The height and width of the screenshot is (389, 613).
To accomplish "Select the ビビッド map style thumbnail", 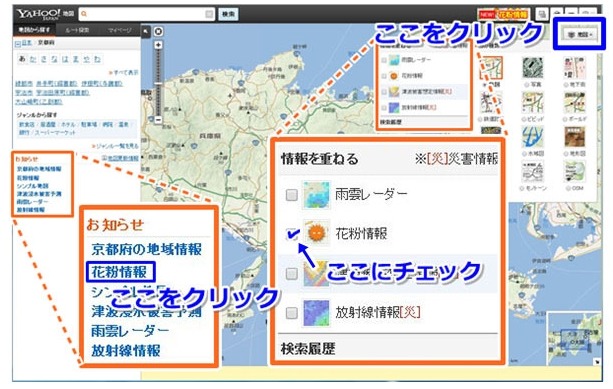I will [x=532, y=102].
